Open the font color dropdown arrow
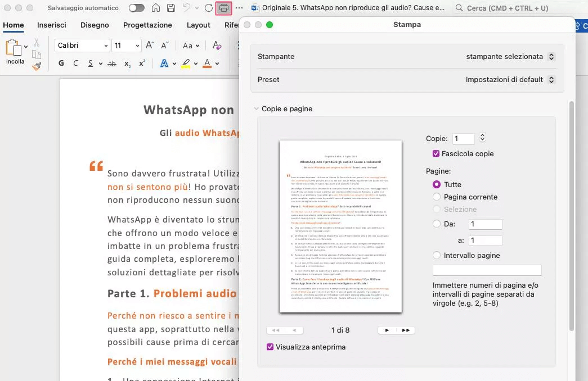 [217, 63]
